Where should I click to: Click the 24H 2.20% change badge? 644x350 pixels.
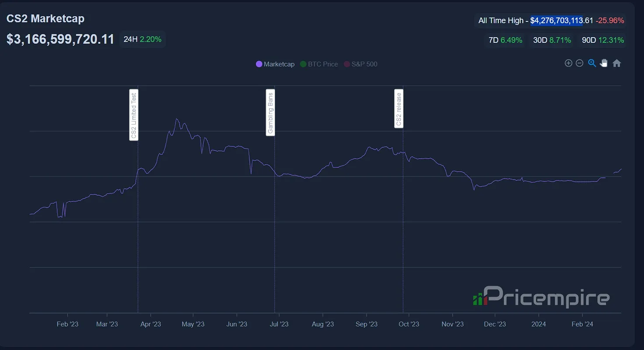pos(142,39)
